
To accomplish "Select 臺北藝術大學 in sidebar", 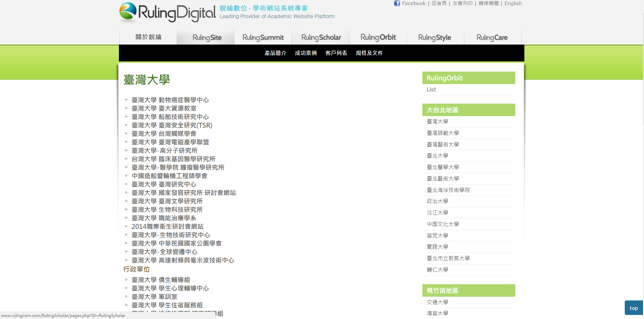I will (x=443, y=179).
